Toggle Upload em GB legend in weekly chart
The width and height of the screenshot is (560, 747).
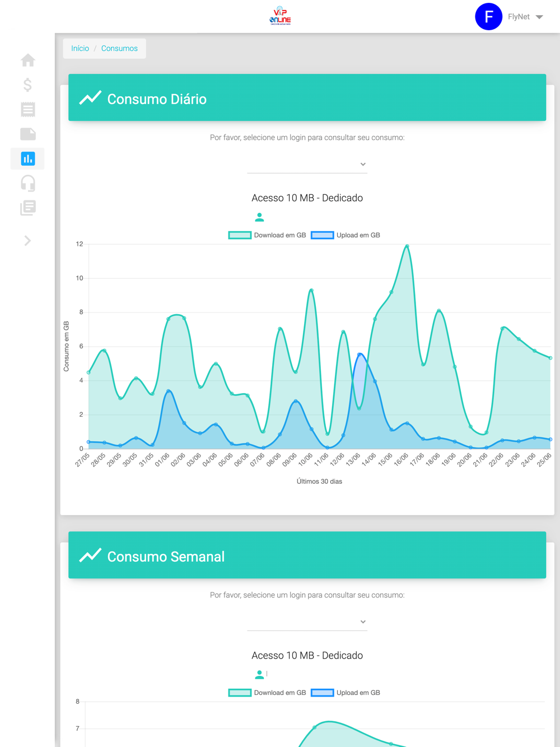click(x=346, y=693)
